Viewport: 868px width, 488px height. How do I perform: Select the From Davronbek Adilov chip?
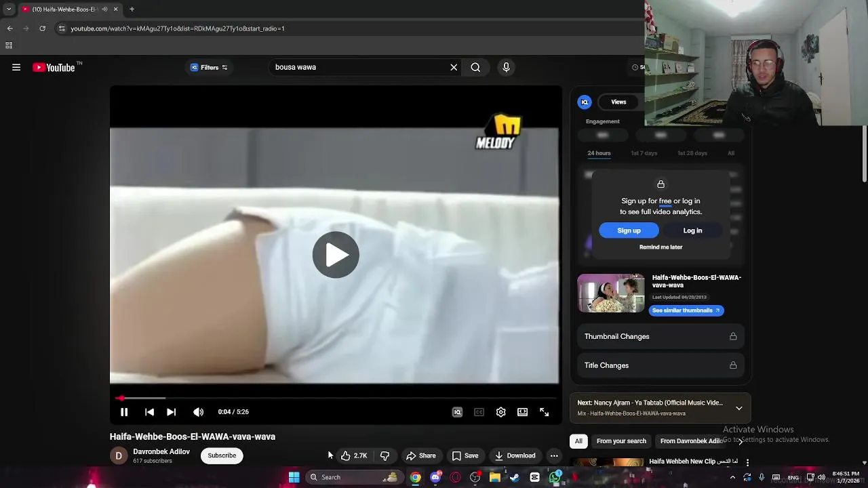(x=690, y=441)
